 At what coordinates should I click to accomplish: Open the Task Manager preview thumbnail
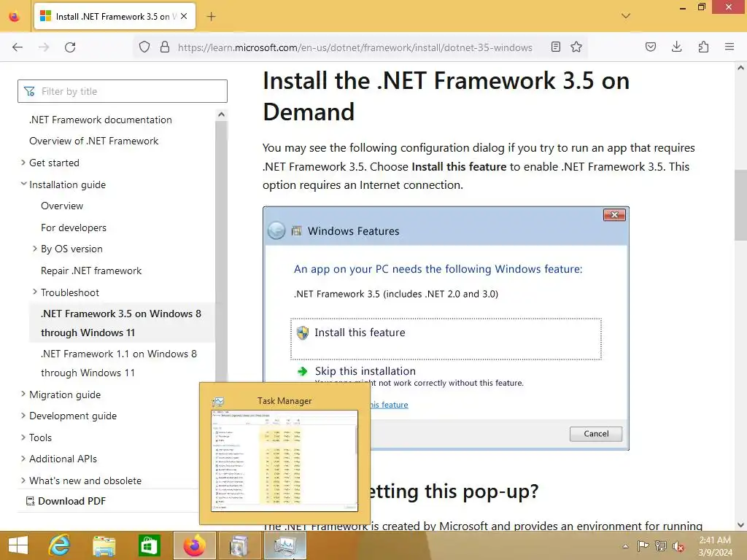coord(285,461)
